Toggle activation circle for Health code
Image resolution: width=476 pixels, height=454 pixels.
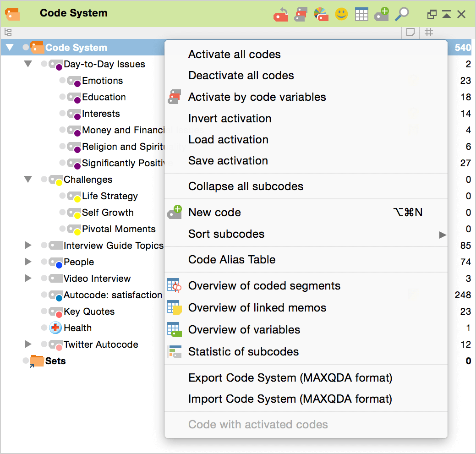click(44, 328)
